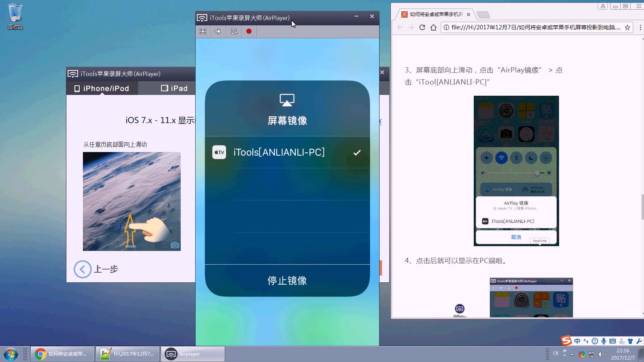This screenshot has width=644, height=362.
Task: Switch to the iPhone/iPod tab
Action: coord(102,88)
